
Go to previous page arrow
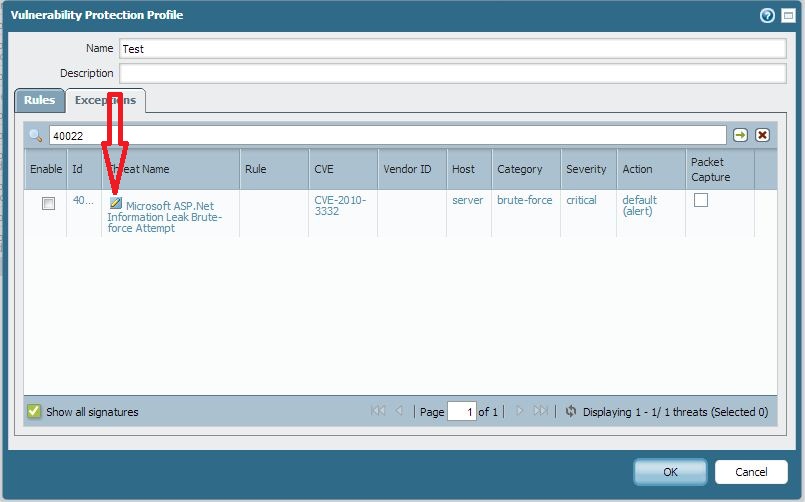point(399,411)
